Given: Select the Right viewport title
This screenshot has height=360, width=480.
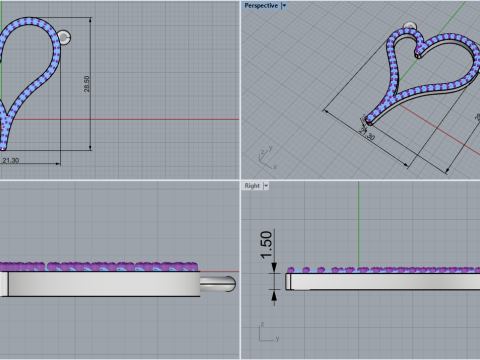Looking at the screenshot, I should coord(252,186).
